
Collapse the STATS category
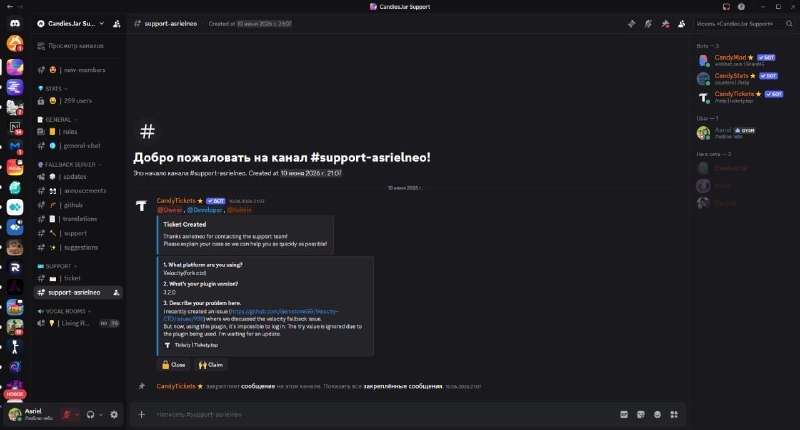tap(53, 89)
